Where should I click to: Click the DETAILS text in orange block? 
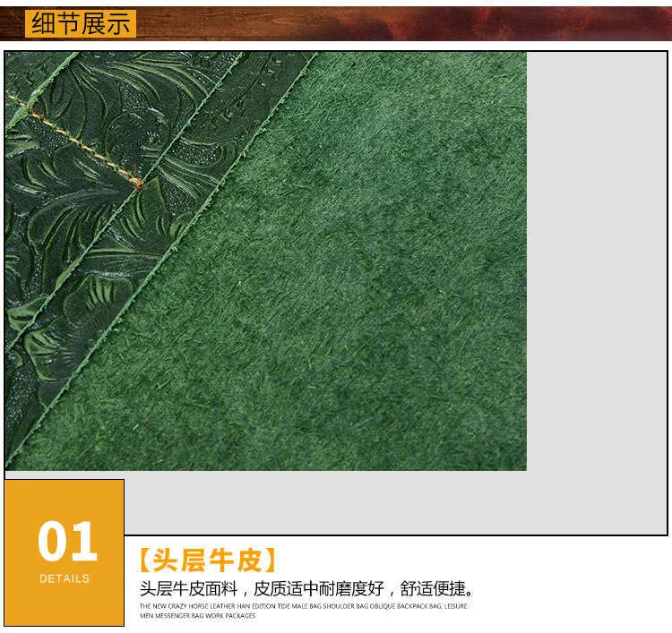65,578
